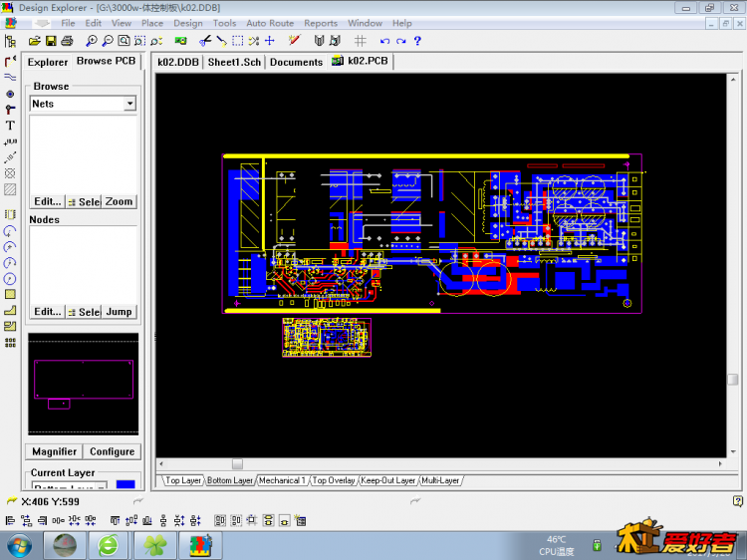Click the blue current layer color swatch

125,486
